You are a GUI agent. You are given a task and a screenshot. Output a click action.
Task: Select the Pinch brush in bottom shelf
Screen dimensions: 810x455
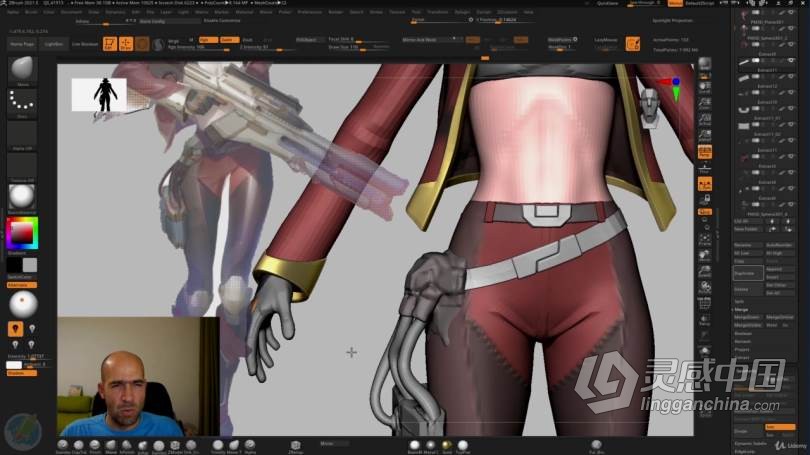tap(95, 446)
